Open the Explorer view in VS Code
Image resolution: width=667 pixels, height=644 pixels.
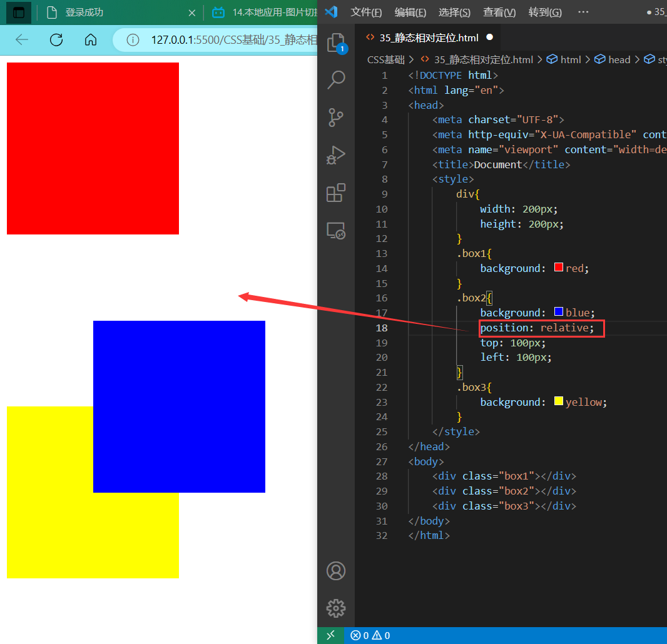[336, 43]
